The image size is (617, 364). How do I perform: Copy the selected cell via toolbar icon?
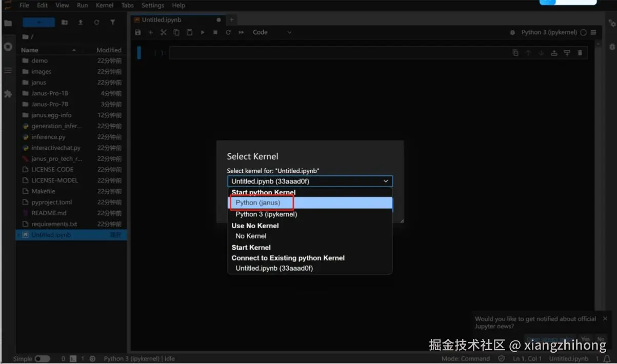click(x=176, y=32)
